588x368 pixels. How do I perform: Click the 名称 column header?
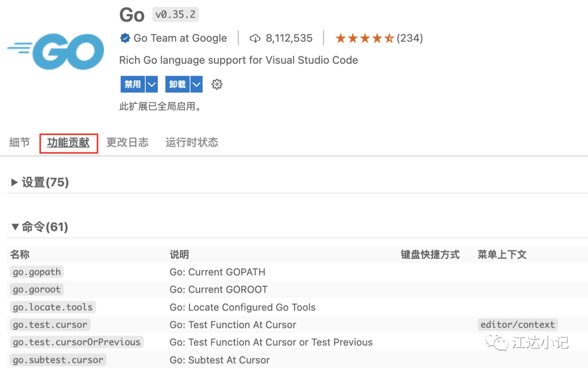click(x=20, y=254)
